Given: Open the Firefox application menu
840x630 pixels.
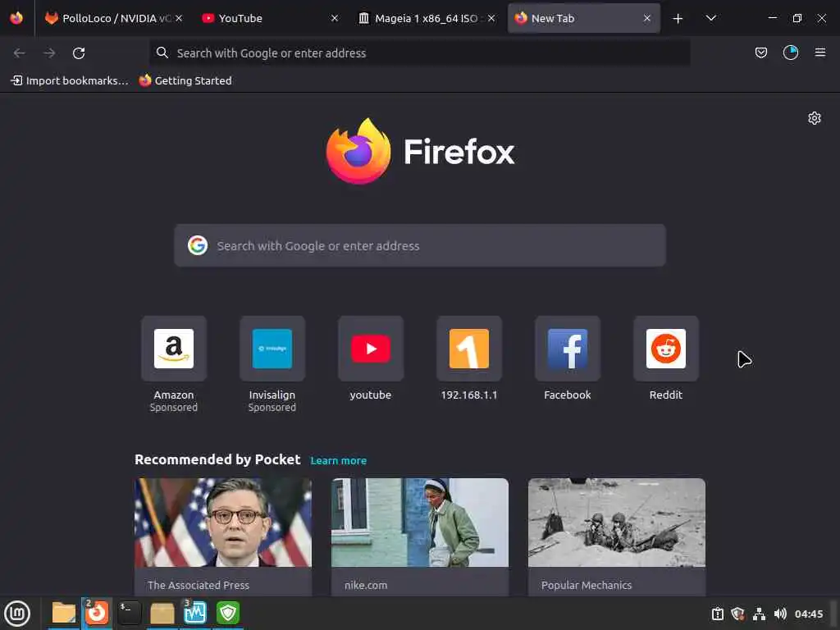Looking at the screenshot, I should click(820, 52).
